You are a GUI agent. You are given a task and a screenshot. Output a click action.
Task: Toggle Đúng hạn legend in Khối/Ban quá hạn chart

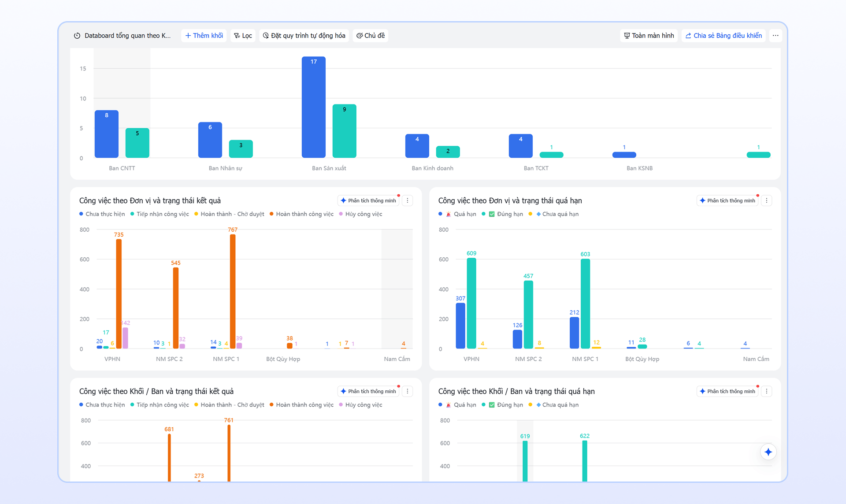[502, 405]
